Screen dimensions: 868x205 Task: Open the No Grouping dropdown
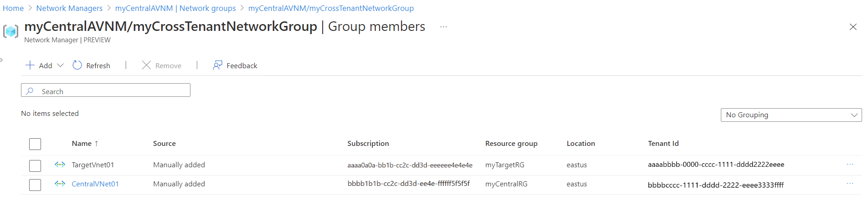(791, 115)
